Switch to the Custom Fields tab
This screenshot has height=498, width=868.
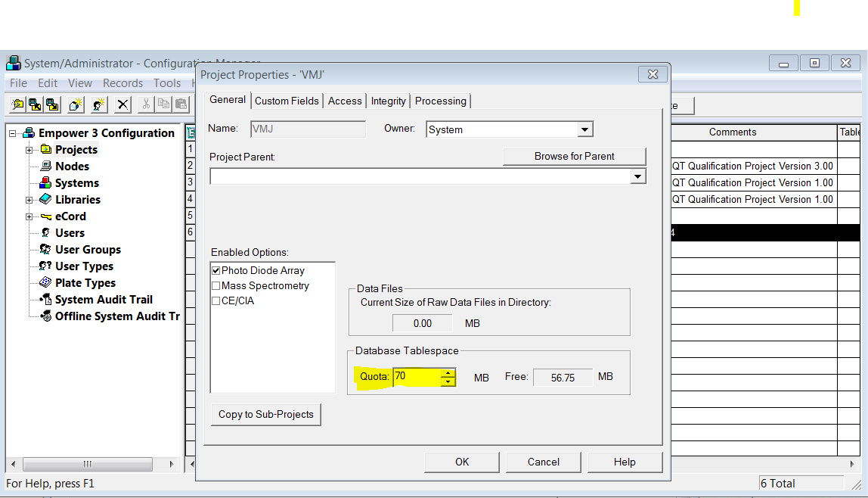point(287,101)
